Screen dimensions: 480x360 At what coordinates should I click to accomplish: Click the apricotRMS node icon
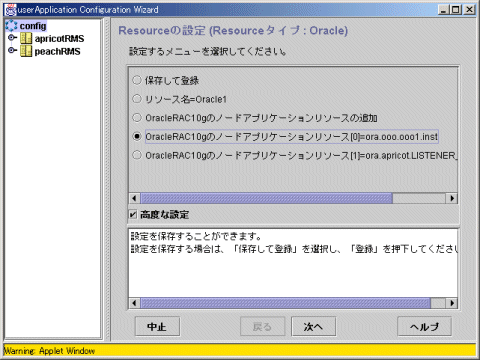[x=26, y=39]
